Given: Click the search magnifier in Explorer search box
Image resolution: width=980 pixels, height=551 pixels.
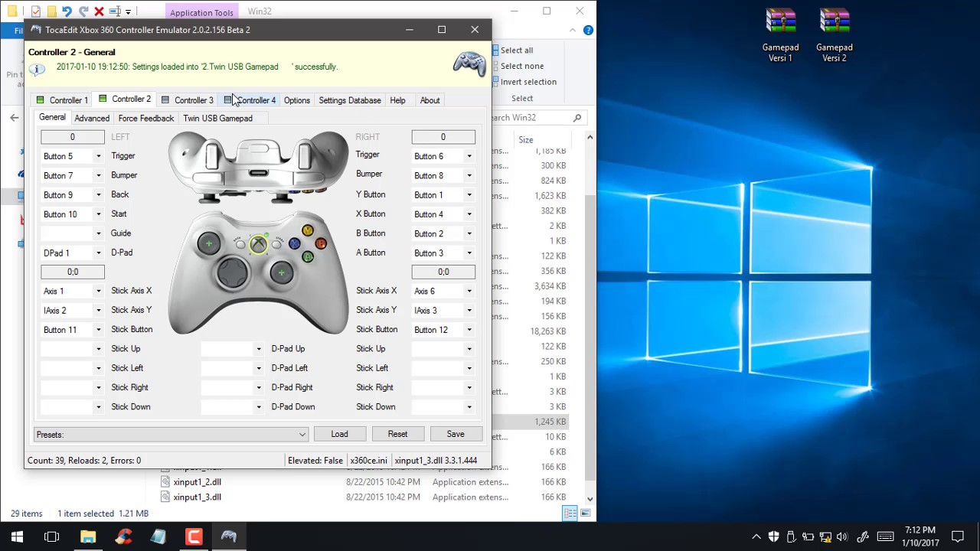Looking at the screenshot, I should tap(577, 118).
